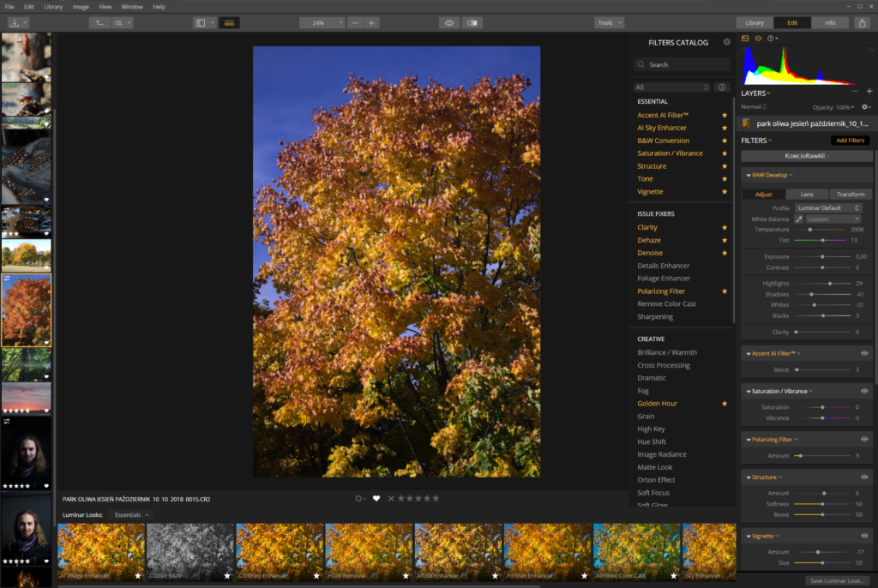Mark the photo as favorite with heart icon

[376, 498]
